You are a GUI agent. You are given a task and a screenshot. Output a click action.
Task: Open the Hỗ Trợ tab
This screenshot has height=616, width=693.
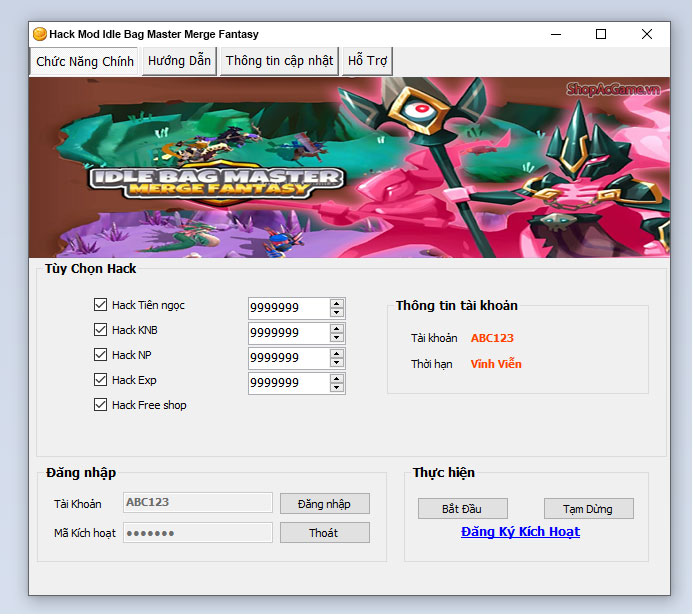pos(367,61)
